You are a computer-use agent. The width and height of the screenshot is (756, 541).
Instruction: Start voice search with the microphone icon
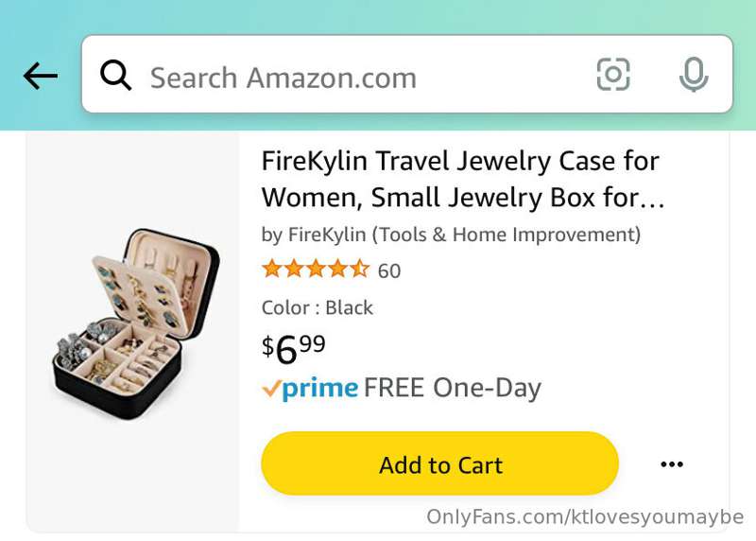click(x=694, y=75)
